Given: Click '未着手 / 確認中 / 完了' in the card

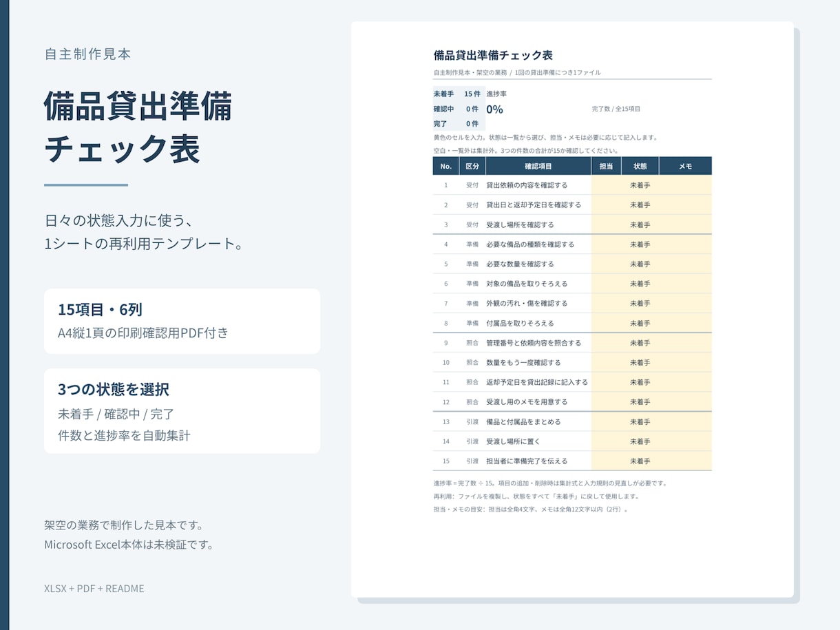Looking at the screenshot, I should (x=116, y=414).
